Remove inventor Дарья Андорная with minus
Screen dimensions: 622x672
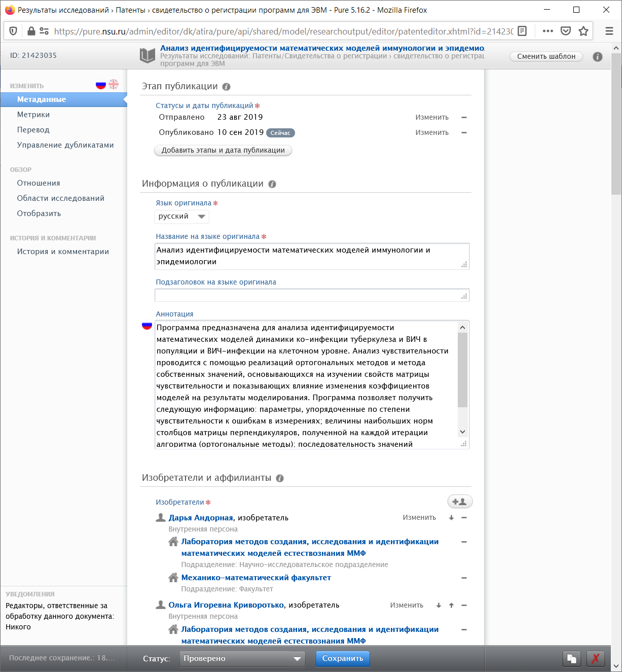click(x=464, y=518)
